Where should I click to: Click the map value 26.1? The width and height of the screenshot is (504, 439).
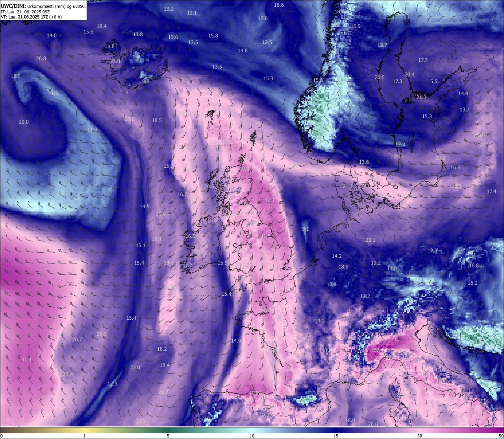click(157, 239)
